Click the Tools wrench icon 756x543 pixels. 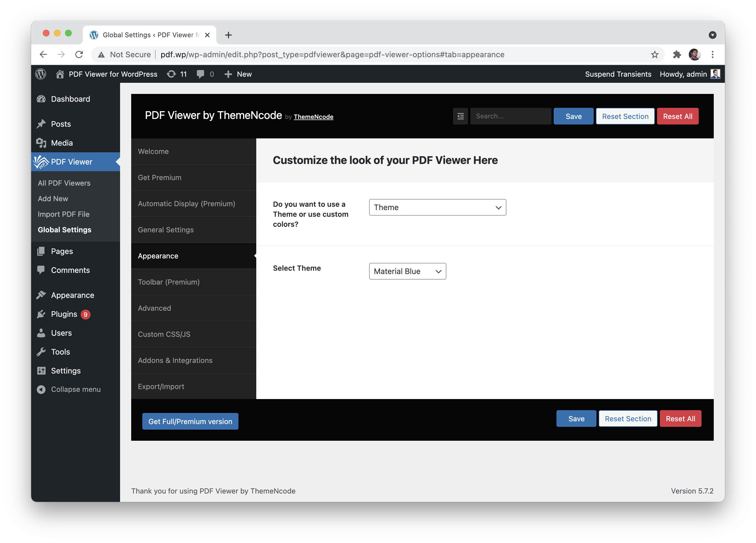(x=41, y=352)
